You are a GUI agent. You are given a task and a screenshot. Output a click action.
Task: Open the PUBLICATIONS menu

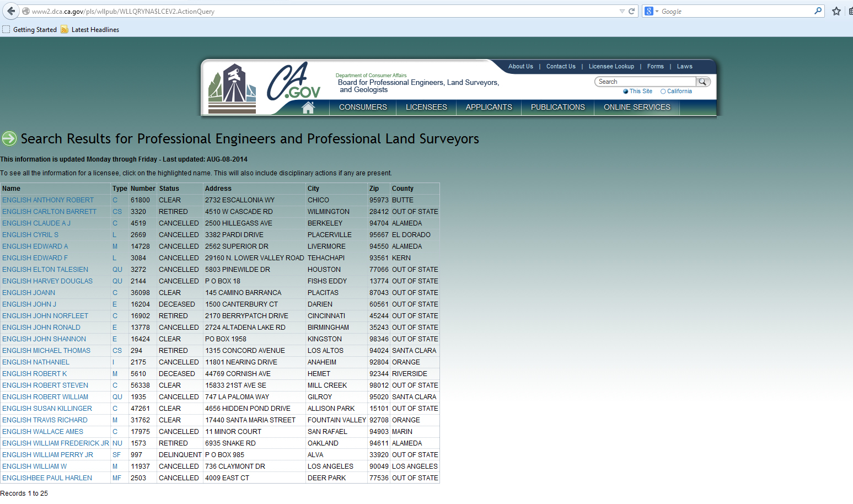pyautogui.click(x=557, y=108)
